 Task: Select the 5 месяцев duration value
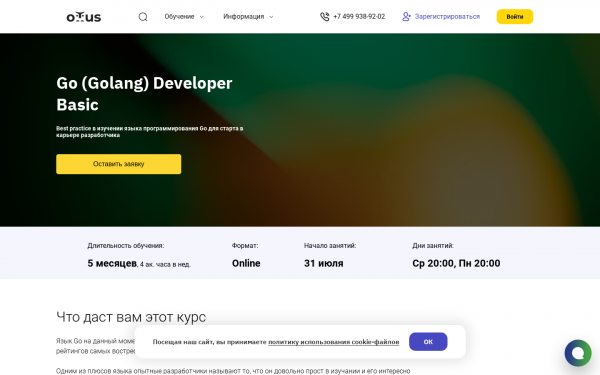tap(112, 263)
